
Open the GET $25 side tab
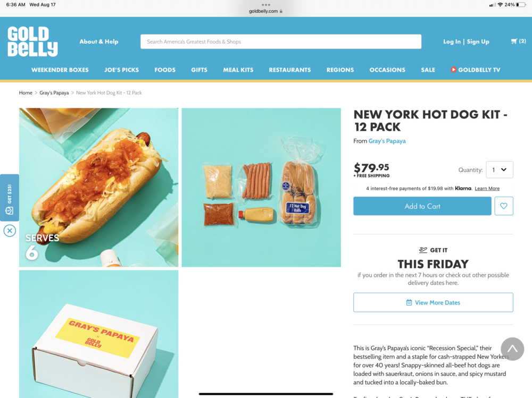coord(10,198)
